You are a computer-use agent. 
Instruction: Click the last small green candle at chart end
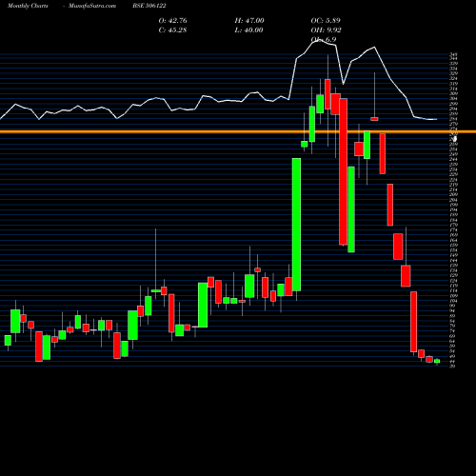437,361
